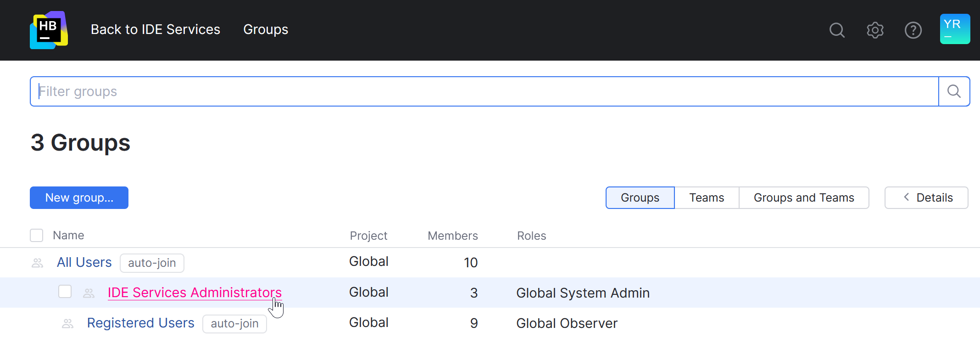
Task: Open the help question mark icon
Action: [x=913, y=30]
